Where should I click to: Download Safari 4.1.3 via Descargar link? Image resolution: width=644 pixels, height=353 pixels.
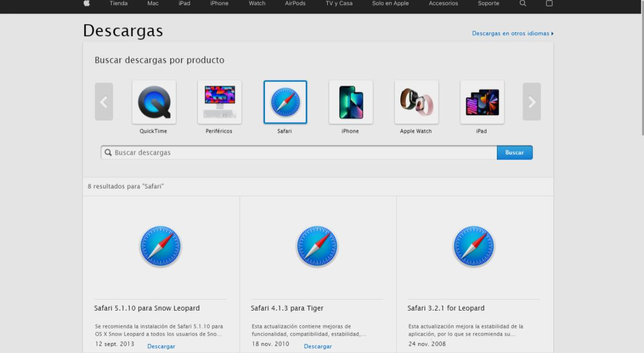pyautogui.click(x=318, y=346)
